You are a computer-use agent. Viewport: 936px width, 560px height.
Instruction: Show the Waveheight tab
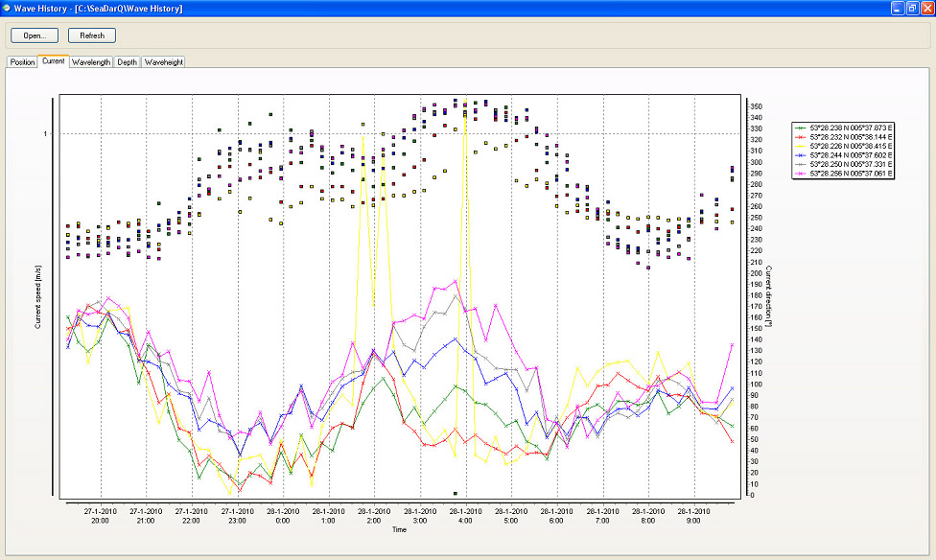coord(163,62)
